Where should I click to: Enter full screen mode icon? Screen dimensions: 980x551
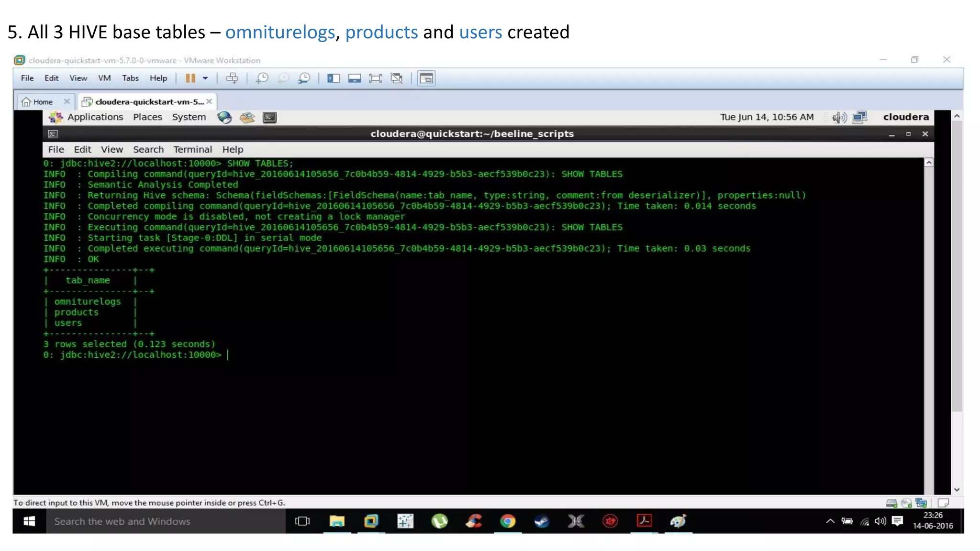coord(376,78)
